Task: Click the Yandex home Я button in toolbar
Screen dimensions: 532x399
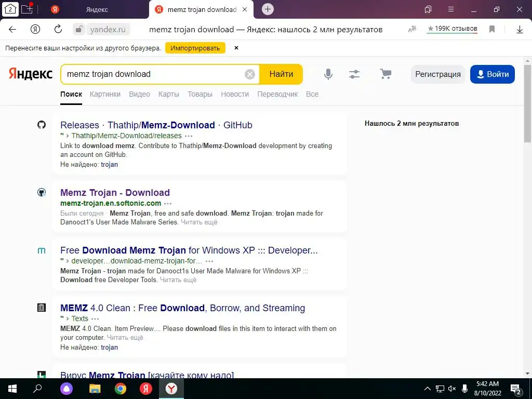Action: pyautogui.click(x=35, y=29)
